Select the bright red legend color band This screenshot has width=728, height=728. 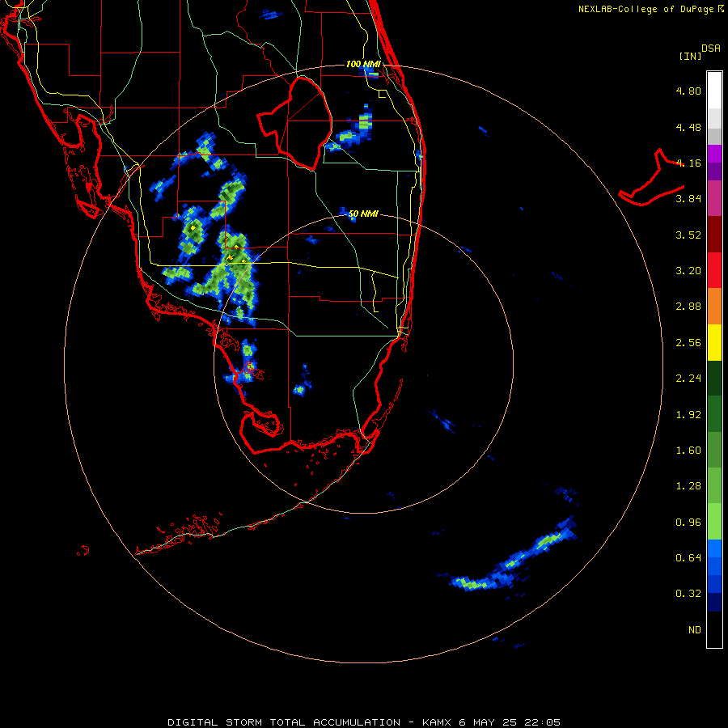[x=714, y=270]
